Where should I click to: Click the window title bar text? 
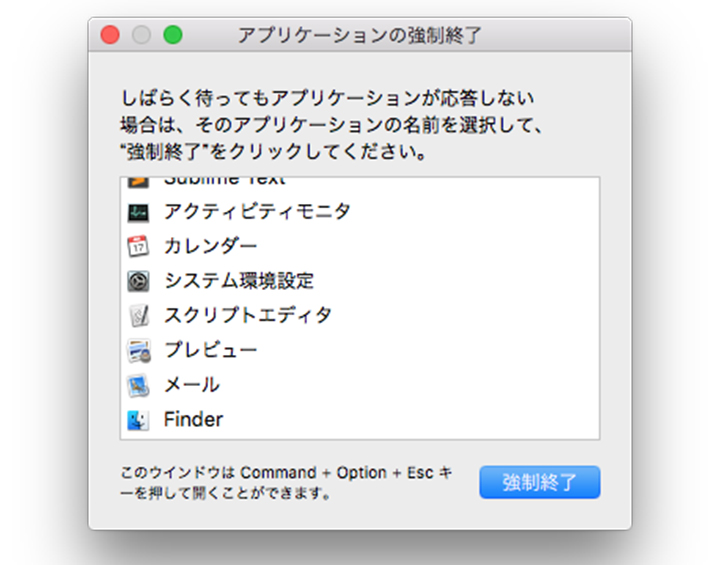360,35
